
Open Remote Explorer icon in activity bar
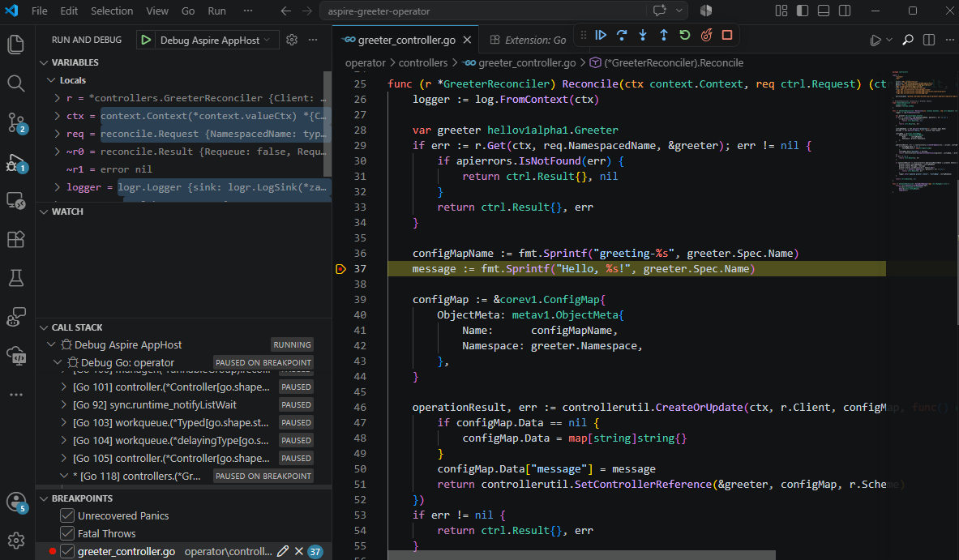(16, 200)
